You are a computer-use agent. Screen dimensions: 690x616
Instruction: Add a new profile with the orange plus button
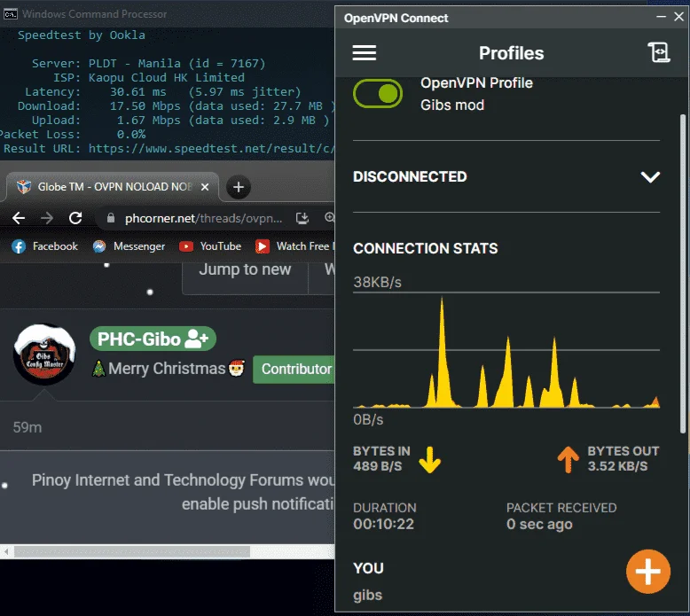647,571
